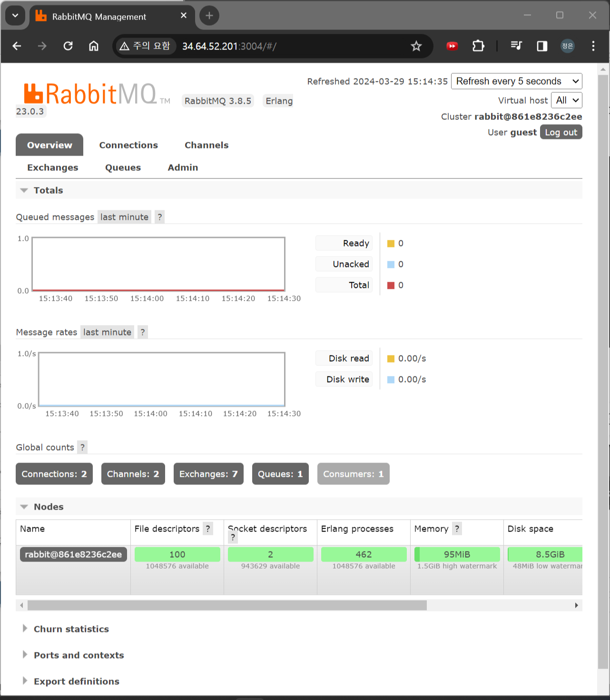This screenshot has width=610, height=700.
Task: Click the Disk write blue swatch
Action: 391,380
